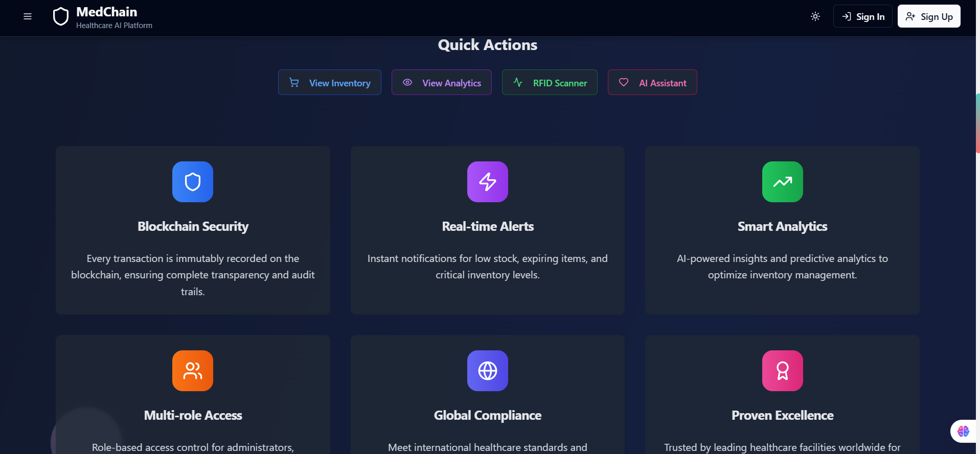Click the Sign In button
980x454 pixels.
pos(863,16)
